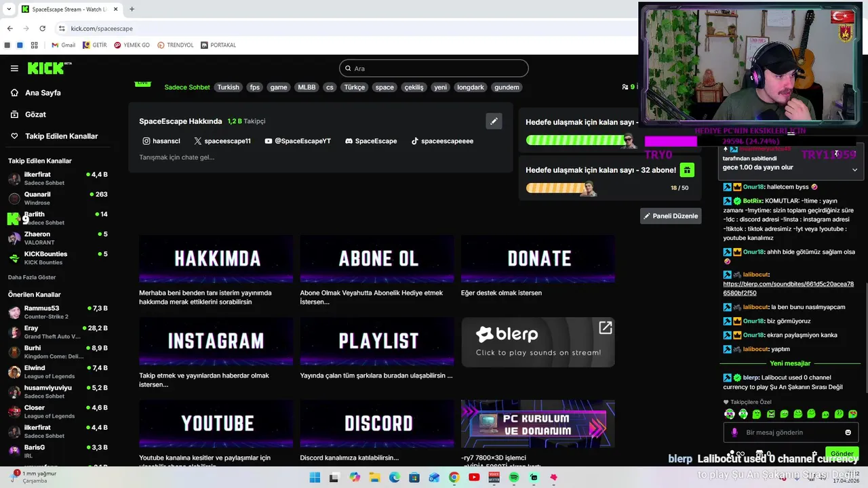Send chat message with Gönder
868x488 pixels.
point(842,453)
